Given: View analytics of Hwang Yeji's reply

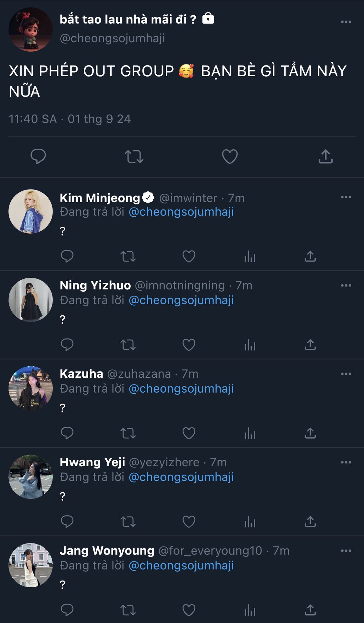Looking at the screenshot, I should point(250,521).
